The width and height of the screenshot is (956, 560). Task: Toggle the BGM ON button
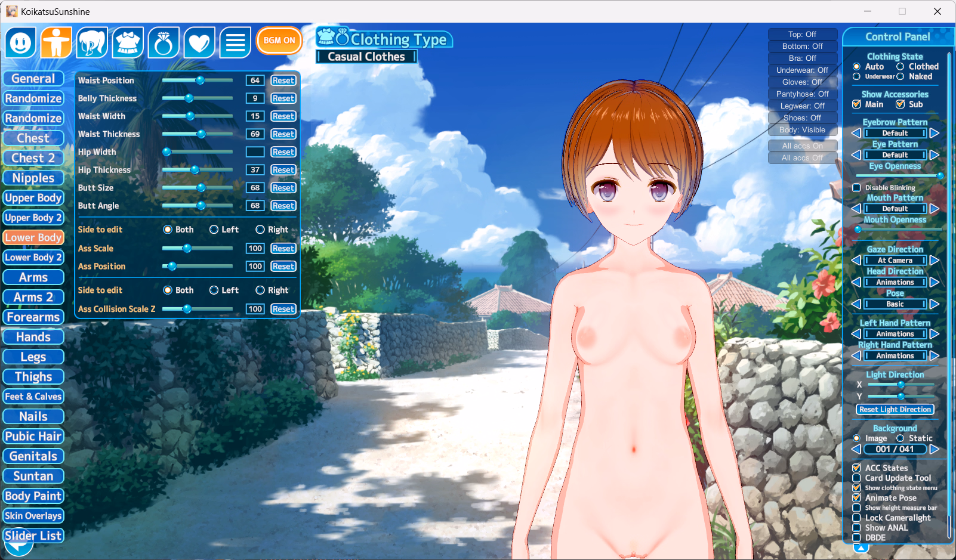point(279,41)
